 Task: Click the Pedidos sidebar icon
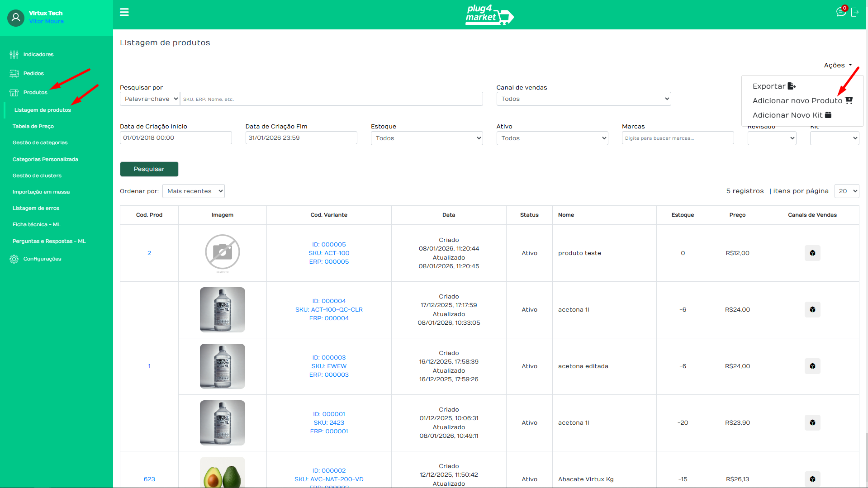coord(14,73)
